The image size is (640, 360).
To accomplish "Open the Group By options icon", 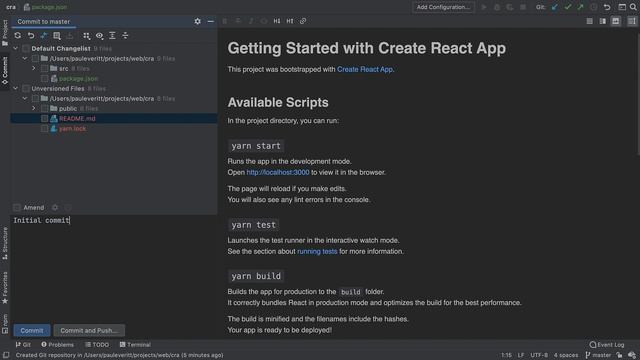I will (x=86, y=36).
